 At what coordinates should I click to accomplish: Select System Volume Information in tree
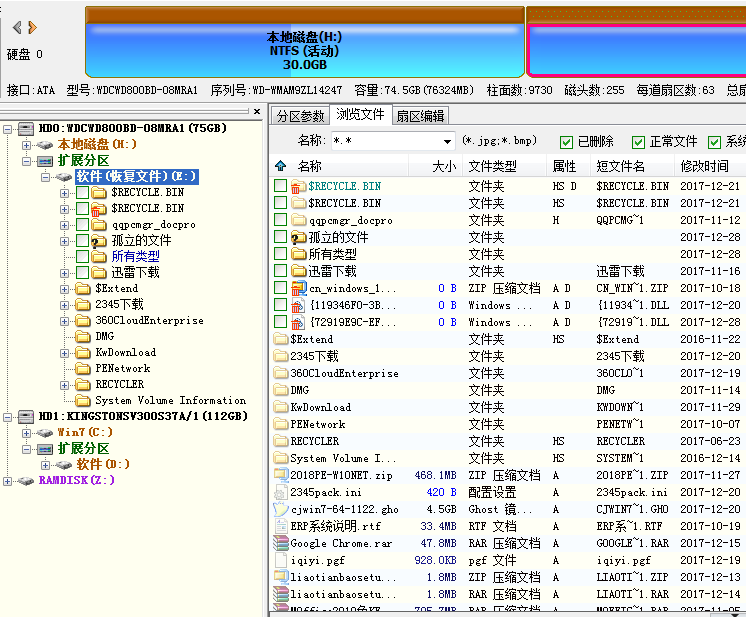click(x=170, y=401)
